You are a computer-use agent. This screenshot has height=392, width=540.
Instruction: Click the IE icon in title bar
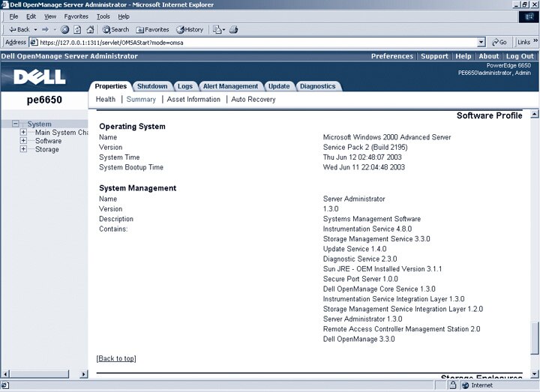4,4
